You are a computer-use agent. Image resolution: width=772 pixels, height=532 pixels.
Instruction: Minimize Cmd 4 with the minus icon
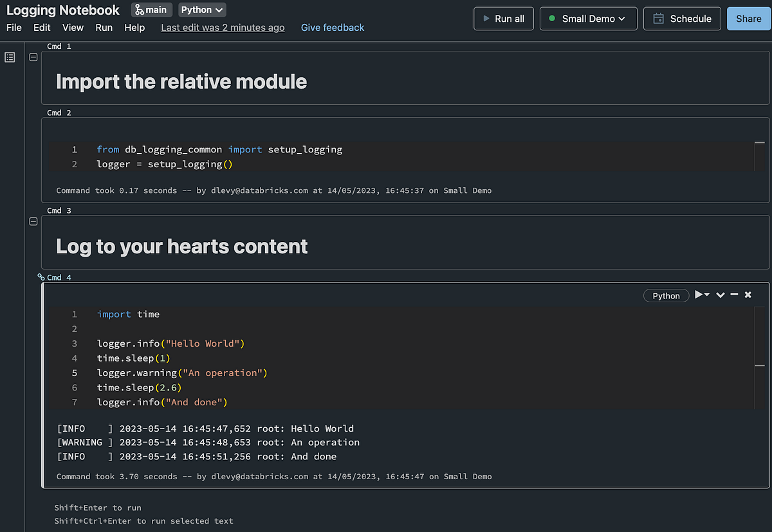point(734,294)
